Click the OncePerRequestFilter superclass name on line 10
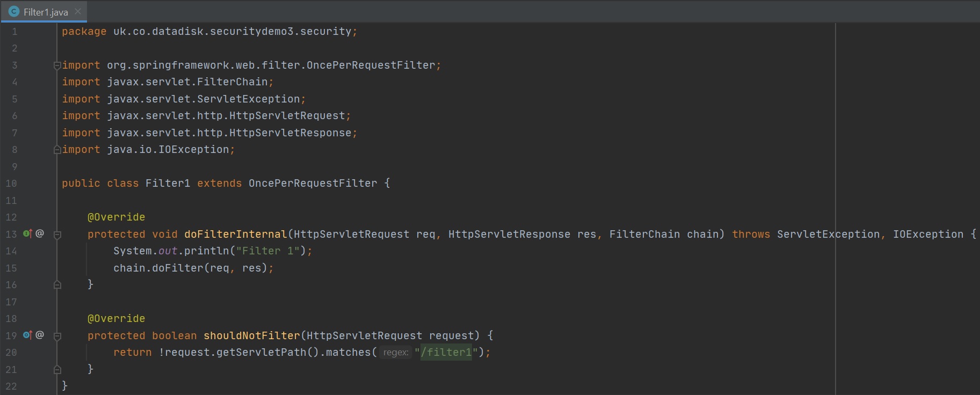The height and width of the screenshot is (395, 980). coord(313,184)
